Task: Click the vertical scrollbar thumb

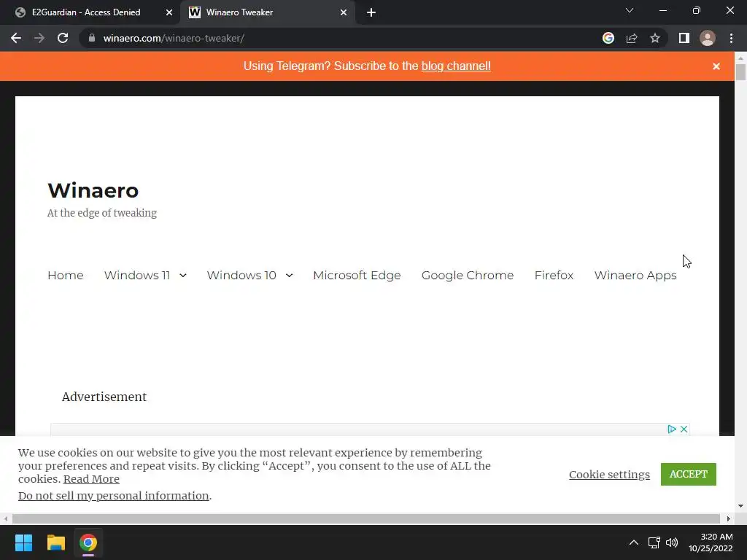Action: [x=740, y=71]
